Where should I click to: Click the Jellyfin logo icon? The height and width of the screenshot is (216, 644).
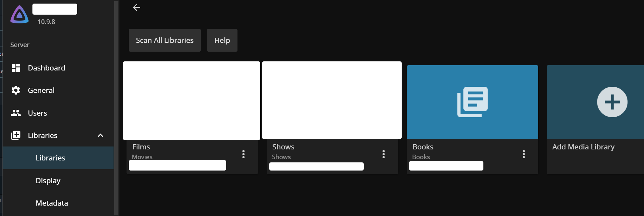click(x=19, y=15)
